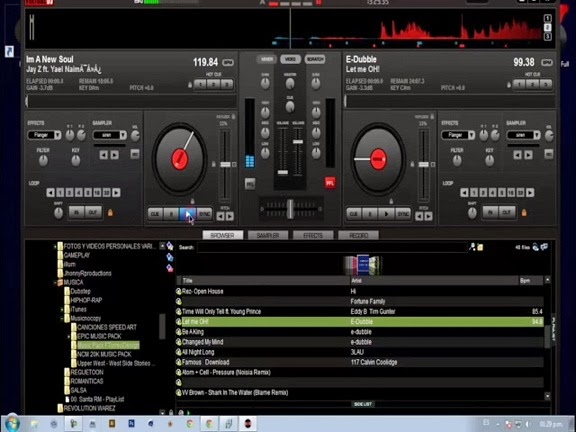Click the right deck filter knob
The image size is (576, 432).
457,161
